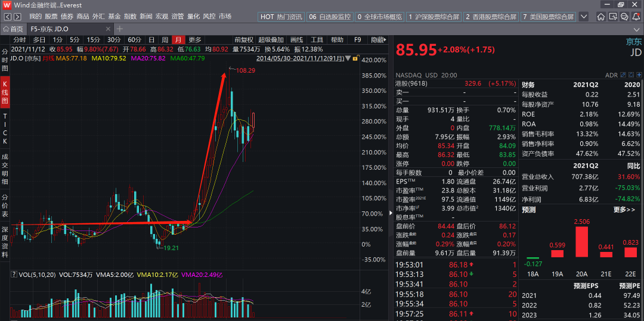This screenshot has width=644, height=321.
Task: Open 更多>> in the forecast section
Action: [625, 210]
